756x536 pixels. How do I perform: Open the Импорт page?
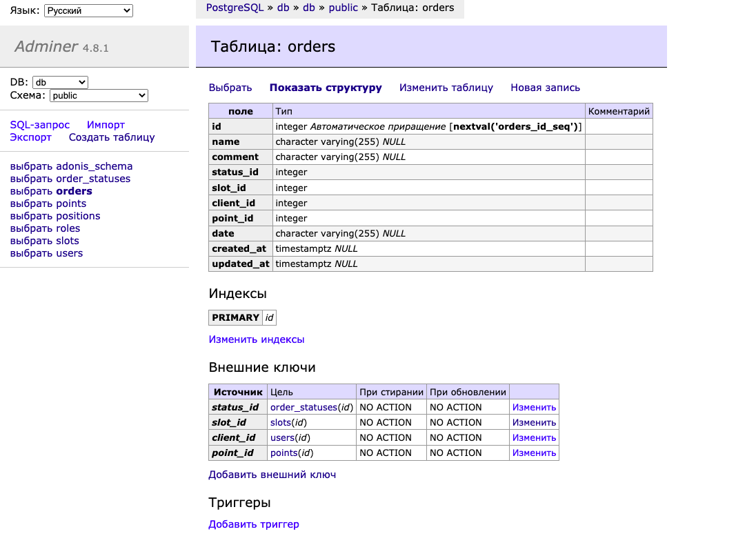(106, 125)
